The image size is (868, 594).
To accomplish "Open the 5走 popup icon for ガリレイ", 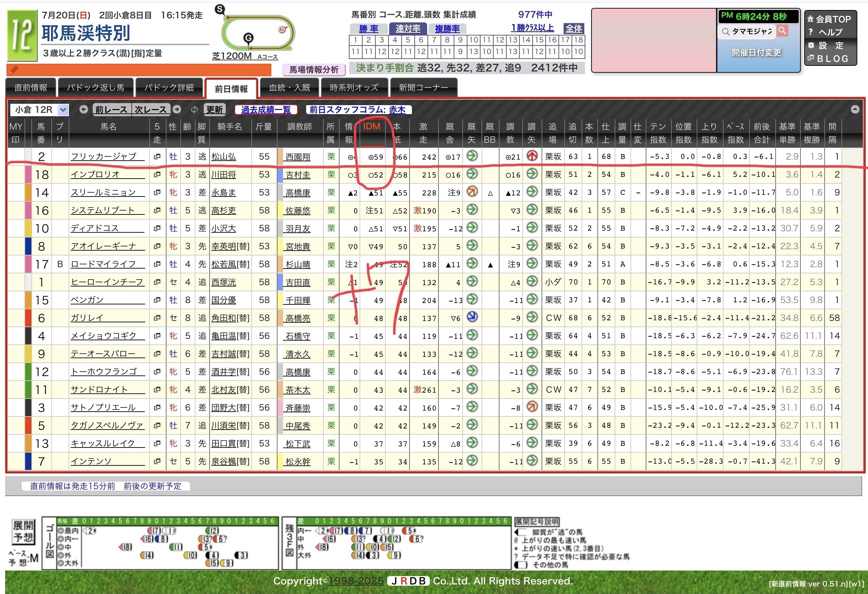I will [x=157, y=318].
